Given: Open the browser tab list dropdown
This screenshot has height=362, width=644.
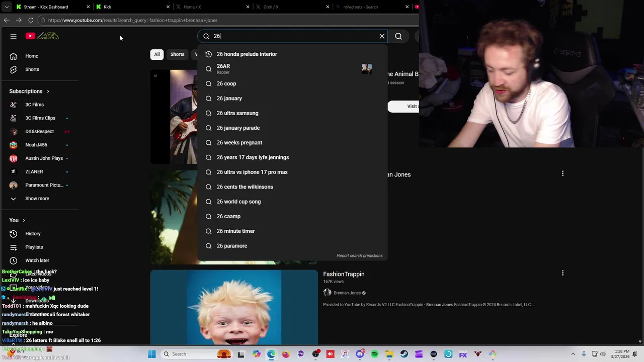Looking at the screenshot, I should coord(6,7).
